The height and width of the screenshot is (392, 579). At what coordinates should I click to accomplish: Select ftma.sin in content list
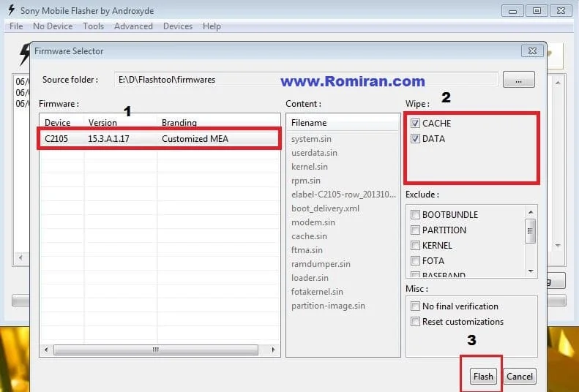(307, 250)
